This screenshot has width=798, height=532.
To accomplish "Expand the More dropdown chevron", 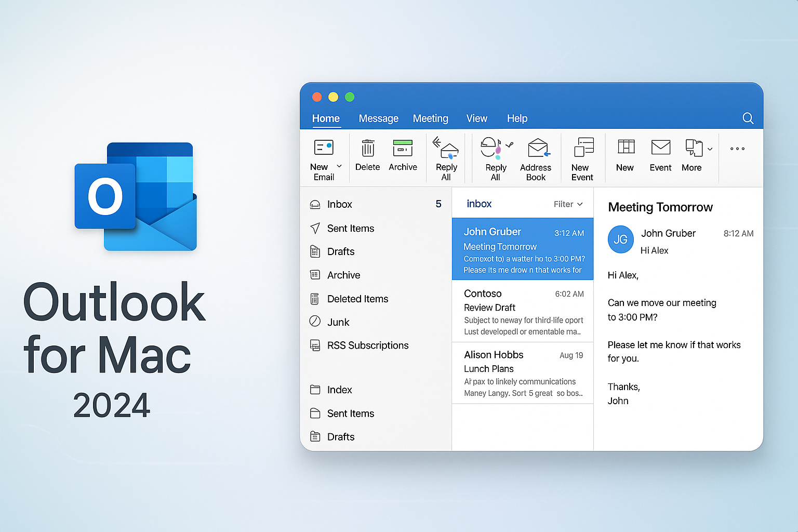I will click(710, 149).
